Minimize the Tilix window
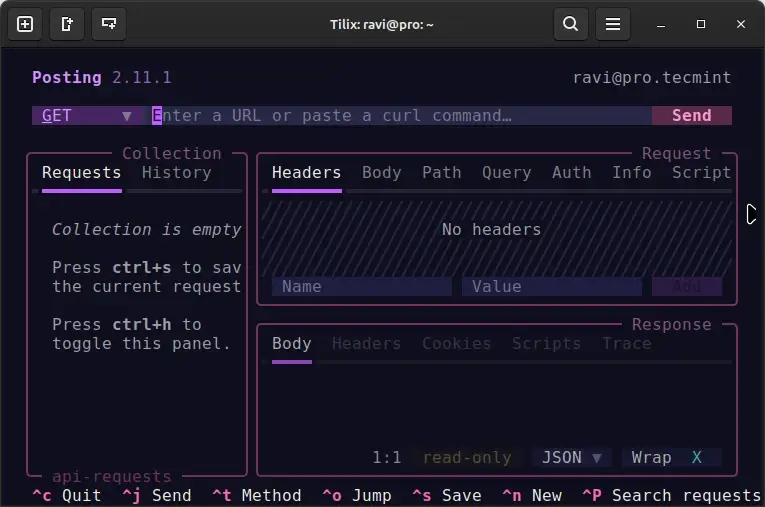 [x=661, y=24]
